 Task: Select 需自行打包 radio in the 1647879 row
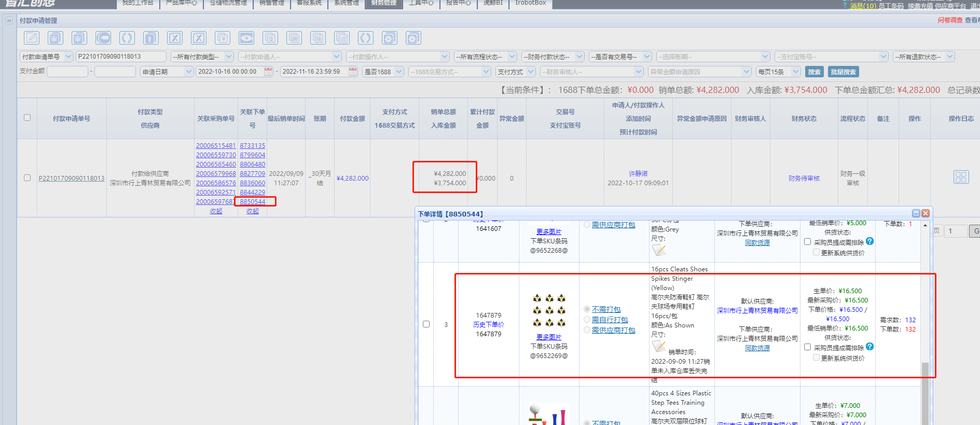point(587,320)
